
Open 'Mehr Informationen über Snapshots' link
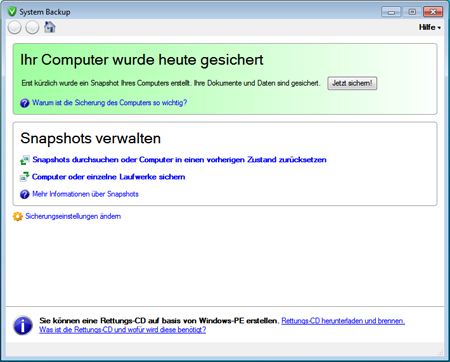pos(85,194)
